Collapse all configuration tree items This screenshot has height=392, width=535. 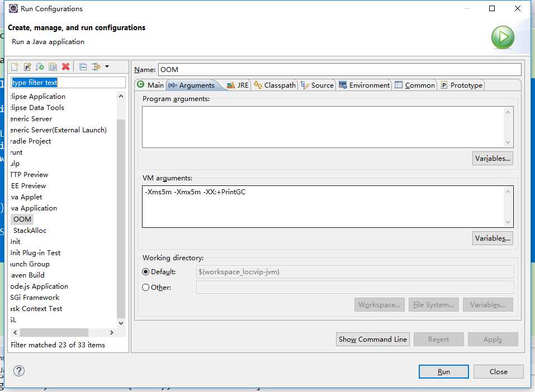83,67
